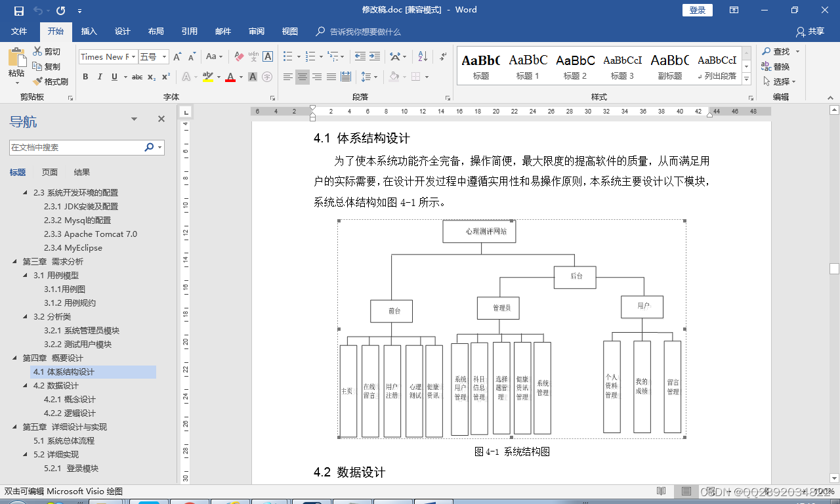Open the 布局 ribbon tab

(156, 31)
